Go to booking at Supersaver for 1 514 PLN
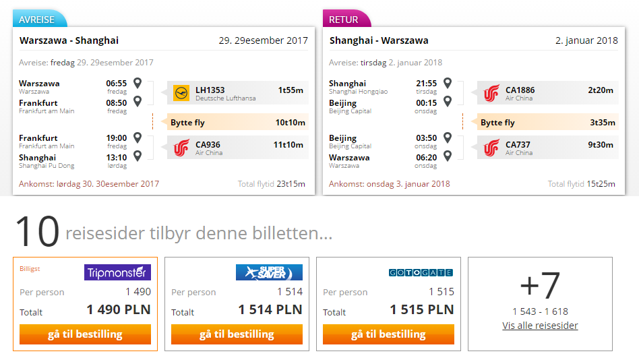This screenshot has width=639, height=364. (x=237, y=334)
